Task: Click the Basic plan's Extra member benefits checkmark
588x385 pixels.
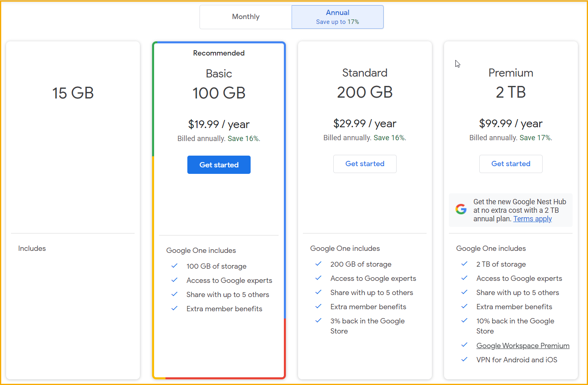Action: pos(174,308)
